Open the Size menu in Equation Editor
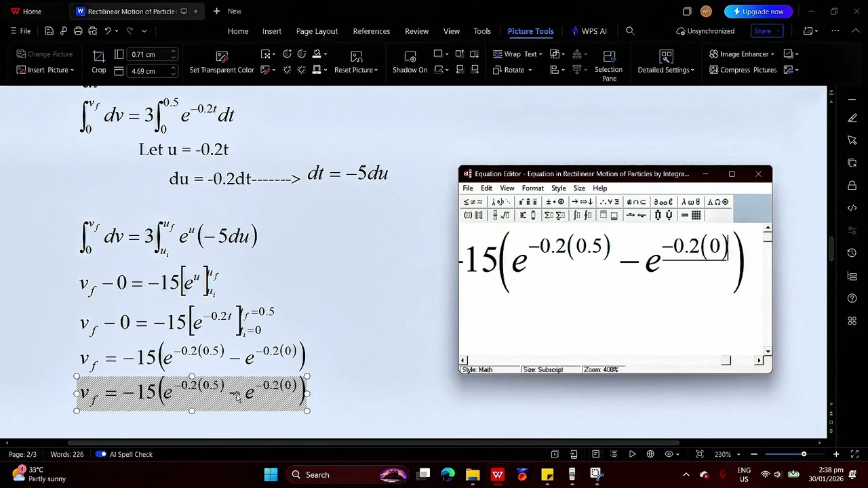 [x=579, y=188]
